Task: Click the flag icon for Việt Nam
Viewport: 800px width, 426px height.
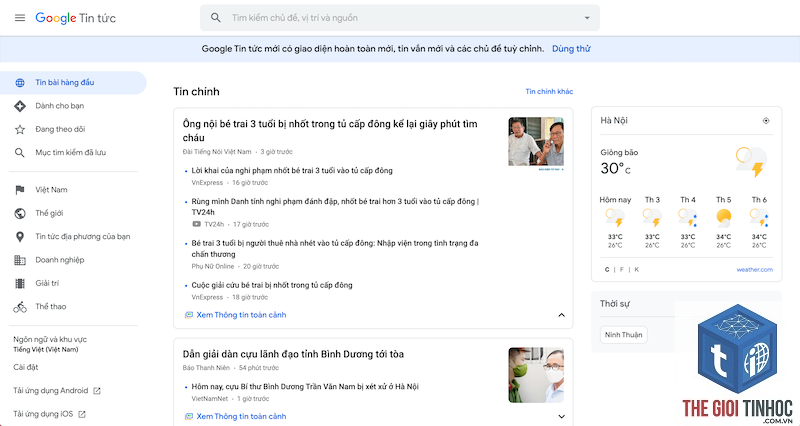Action: [x=20, y=190]
